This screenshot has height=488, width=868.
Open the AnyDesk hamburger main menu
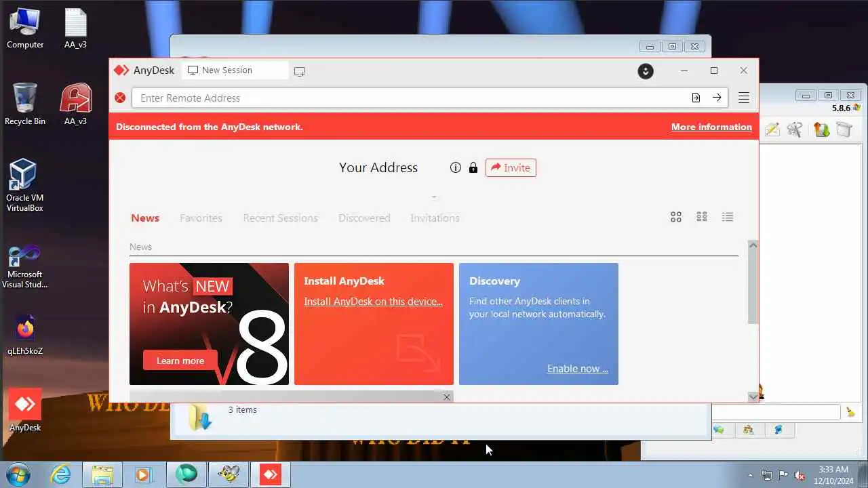tap(744, 98)
